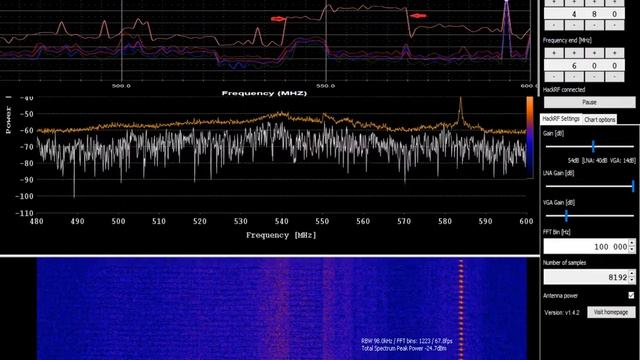This screenshot has height=360, width=640.
Task: Click the frequency end digit 6
Action: click(x=574, y=66)
